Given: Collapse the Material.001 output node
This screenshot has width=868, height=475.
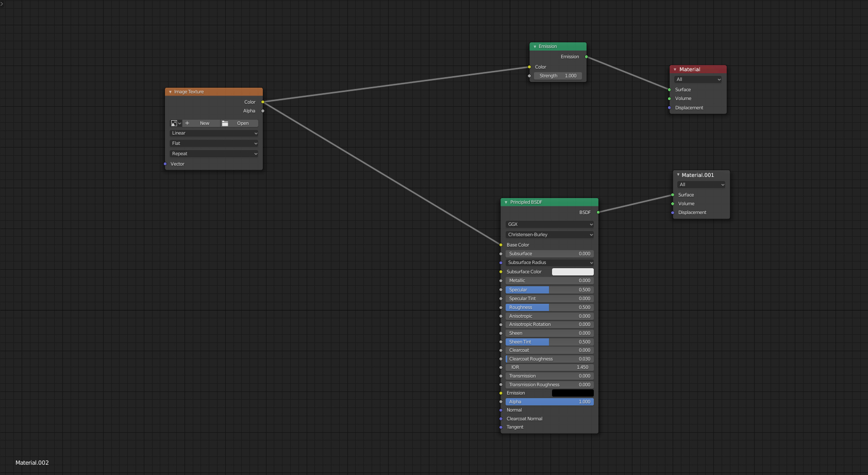Looking at the screenshot, I should point(678,175).
